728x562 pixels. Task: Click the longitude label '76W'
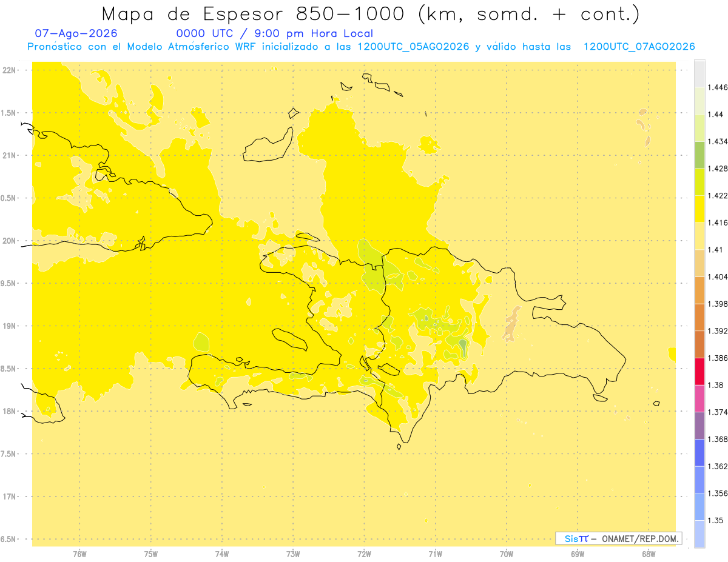[x=79, y=554]
